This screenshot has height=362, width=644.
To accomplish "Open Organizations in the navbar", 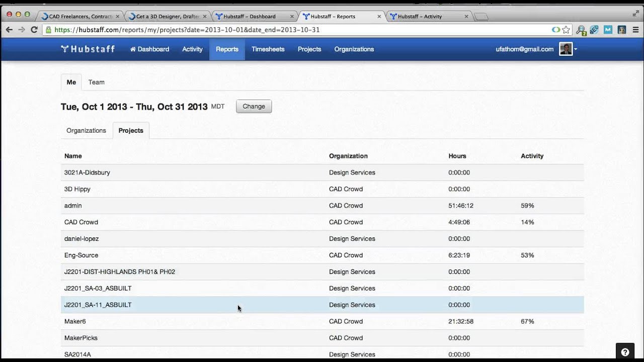I will pos(354,49).
